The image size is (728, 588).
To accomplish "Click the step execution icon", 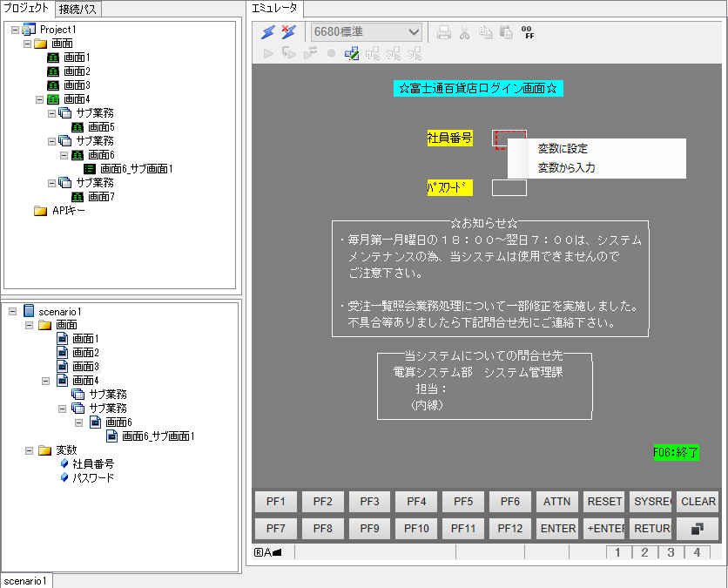I will click(289, 53).
